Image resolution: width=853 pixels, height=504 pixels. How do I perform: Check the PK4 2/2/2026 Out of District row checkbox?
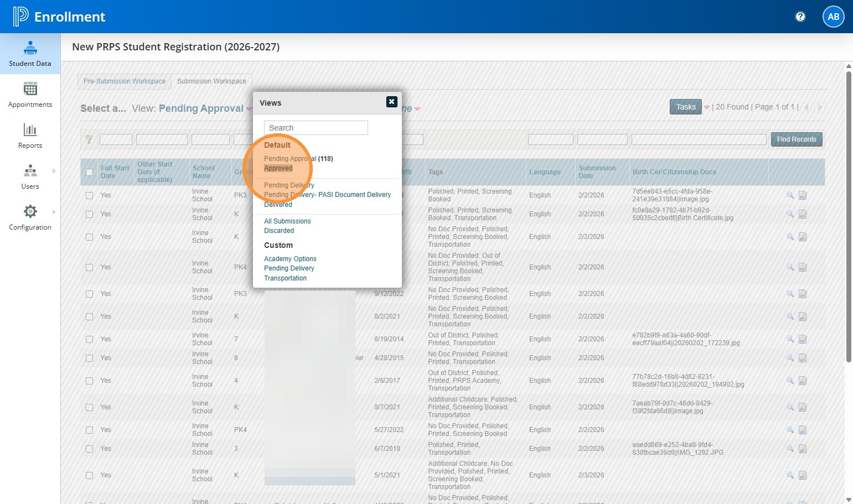tap(90, 267)
